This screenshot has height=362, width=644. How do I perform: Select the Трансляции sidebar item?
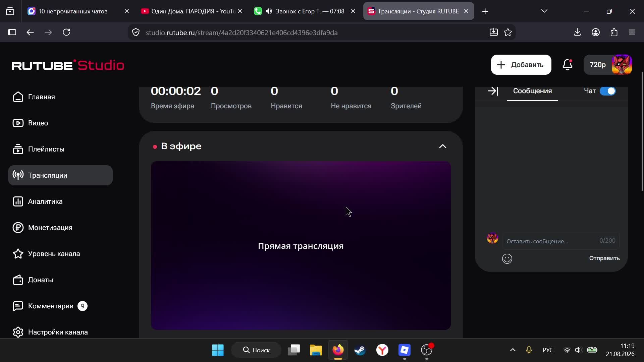(x=60, y=175)
